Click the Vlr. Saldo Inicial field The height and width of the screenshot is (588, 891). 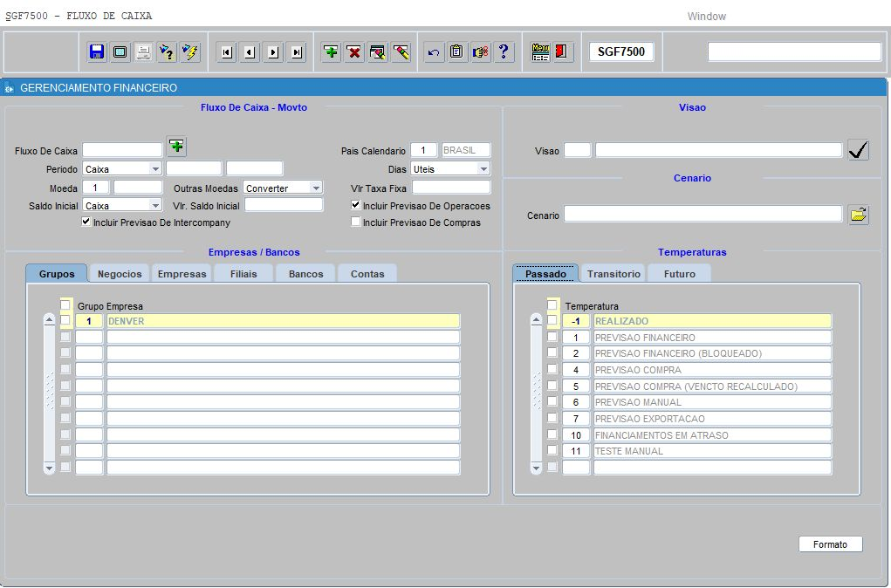tap(284, 205)
